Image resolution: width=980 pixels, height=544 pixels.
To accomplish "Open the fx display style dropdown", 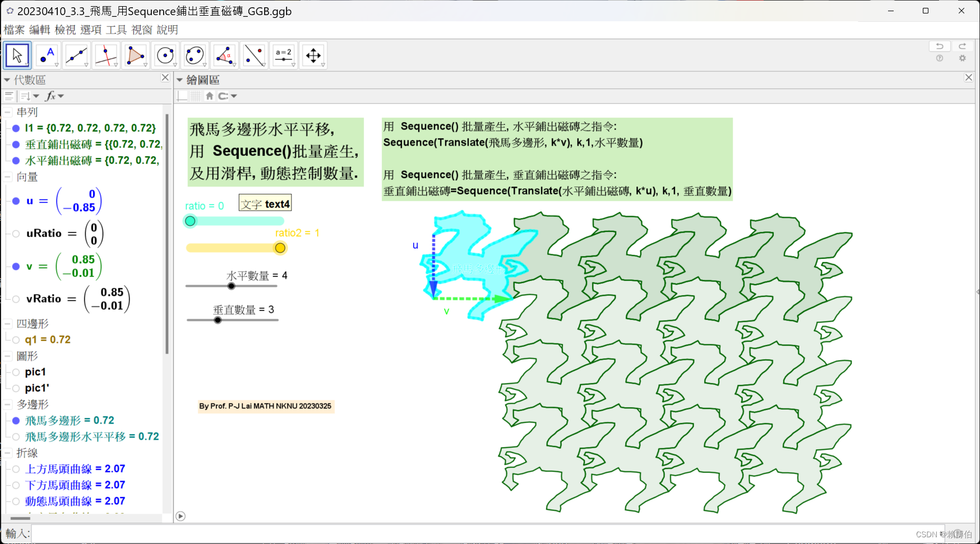I will (54, 96).
